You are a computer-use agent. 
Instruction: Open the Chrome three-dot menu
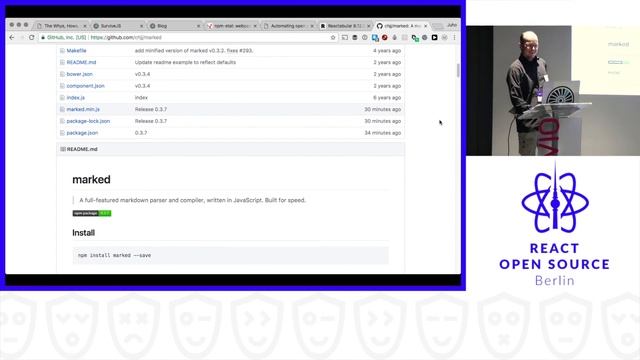coord(454,37)
